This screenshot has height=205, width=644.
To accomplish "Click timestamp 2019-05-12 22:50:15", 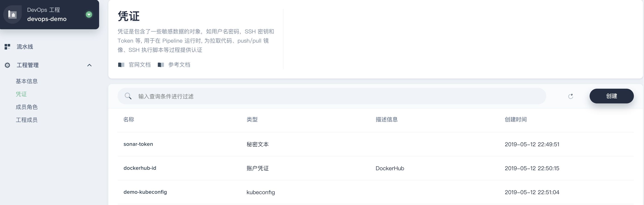I will click(532, 168).
